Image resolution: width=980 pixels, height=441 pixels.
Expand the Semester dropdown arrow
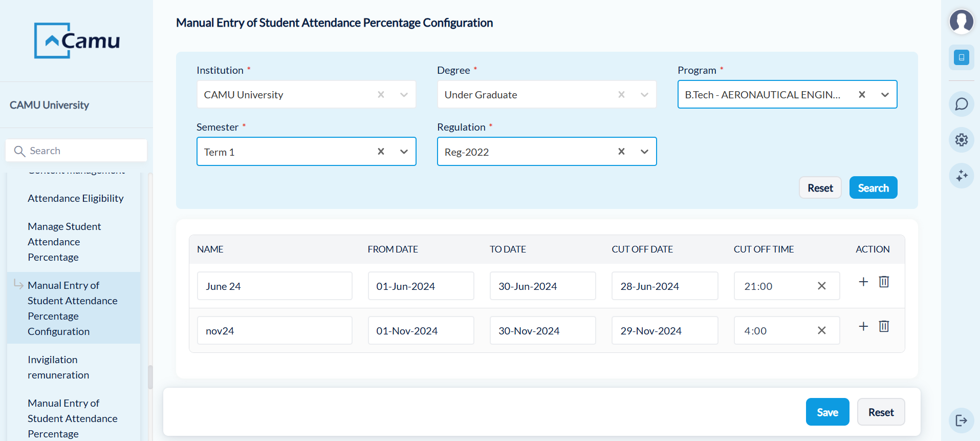404,152
